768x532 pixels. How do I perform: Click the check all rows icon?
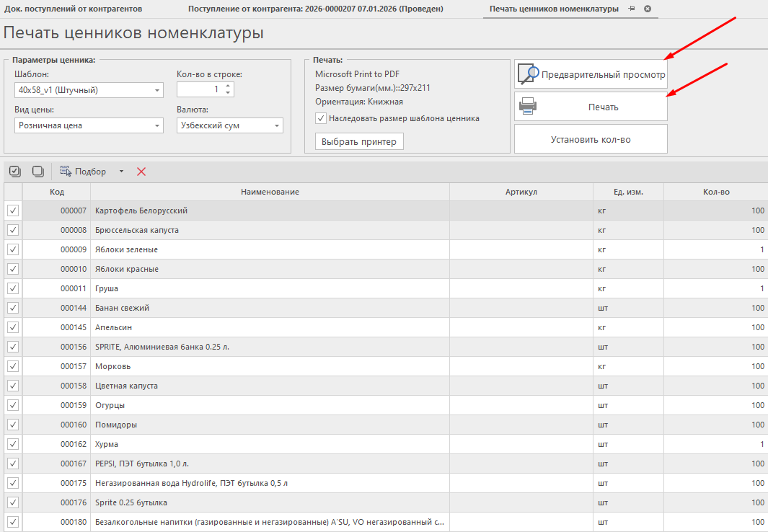pos(14,172)
